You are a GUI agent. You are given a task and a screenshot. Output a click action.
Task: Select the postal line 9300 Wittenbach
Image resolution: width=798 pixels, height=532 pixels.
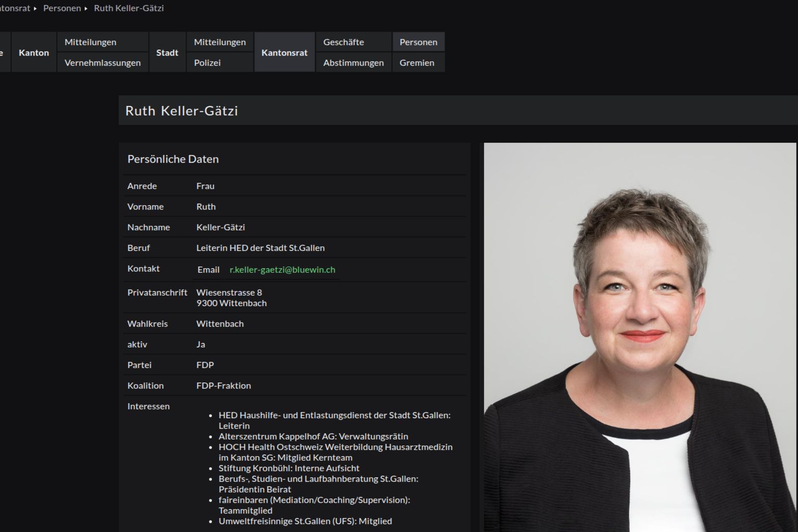point(231,303)
